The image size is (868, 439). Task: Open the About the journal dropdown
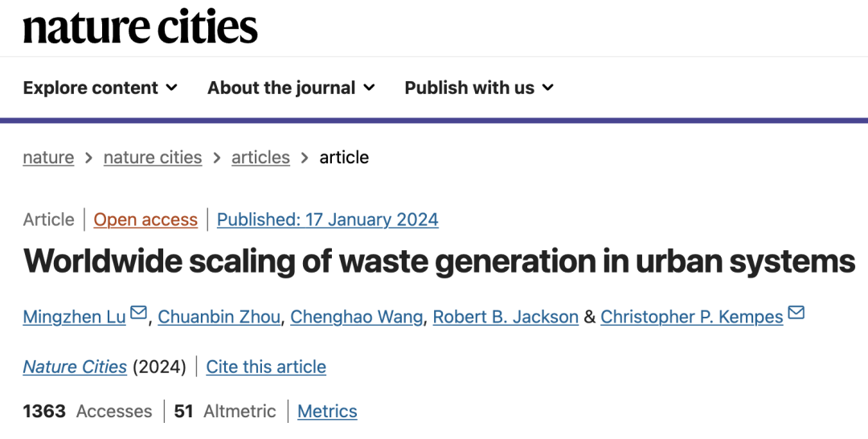[291, 88]
